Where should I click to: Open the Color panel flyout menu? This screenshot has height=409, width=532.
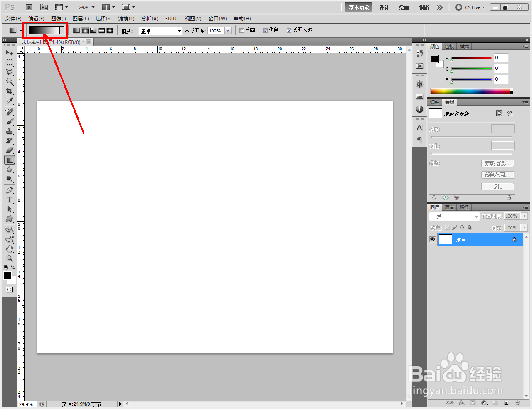[525, 46]
